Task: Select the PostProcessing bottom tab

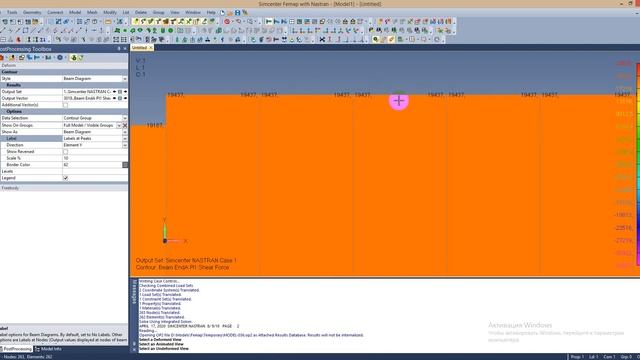Action: coord(17,349)
